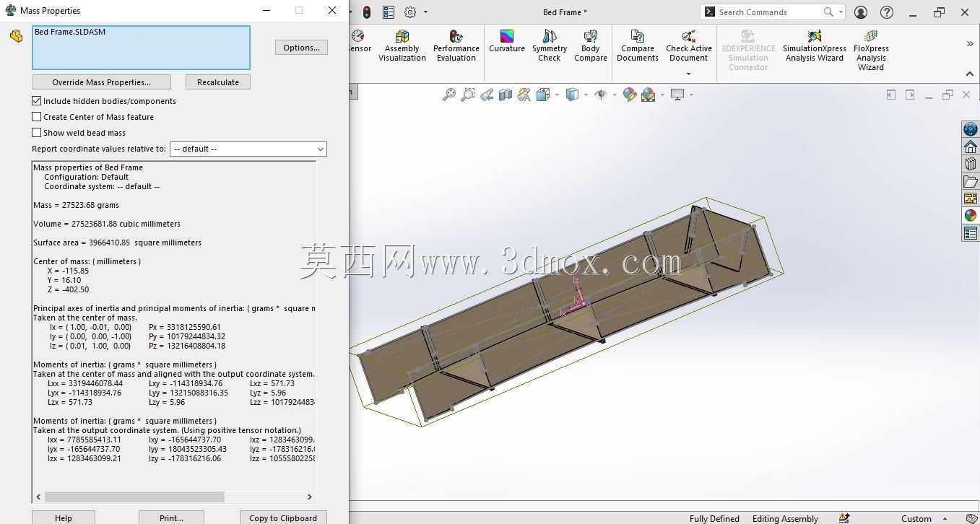Start FloXpress Analysis Wizard

[870, 51]
